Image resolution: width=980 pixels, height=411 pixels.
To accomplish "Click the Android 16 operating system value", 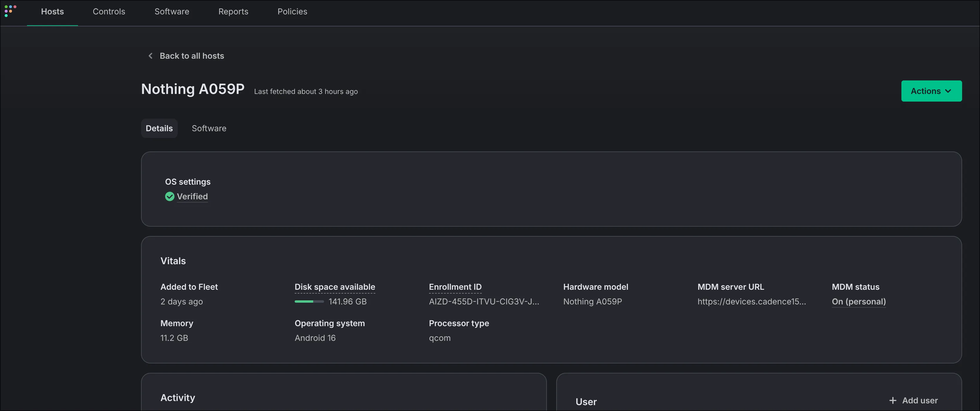I will [x=315, y=338].
